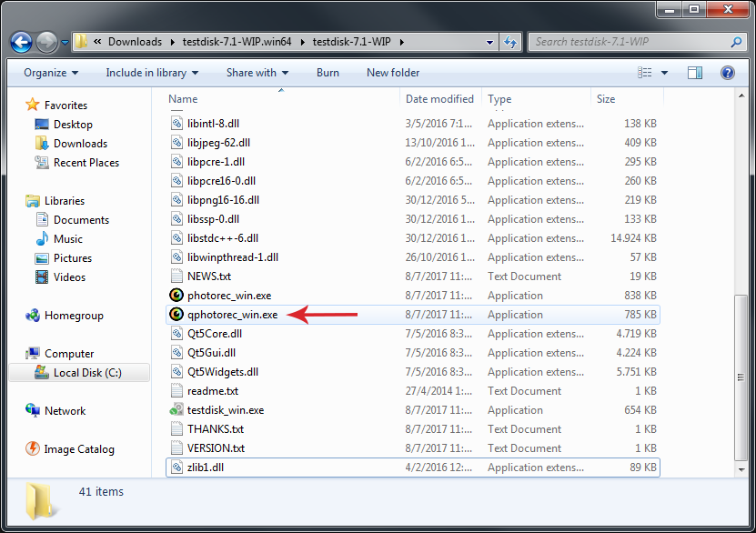Open recent pages dropdown beside Forward arrow
The height and width of the screenshot is (533, 756).
[x=66, y=43]
